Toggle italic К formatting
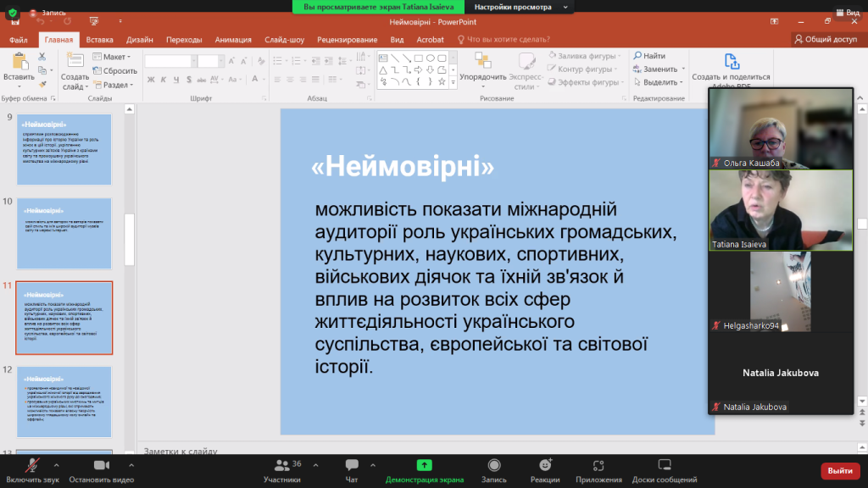This screenshot has height=488, width=868. [x=164, y=80]
